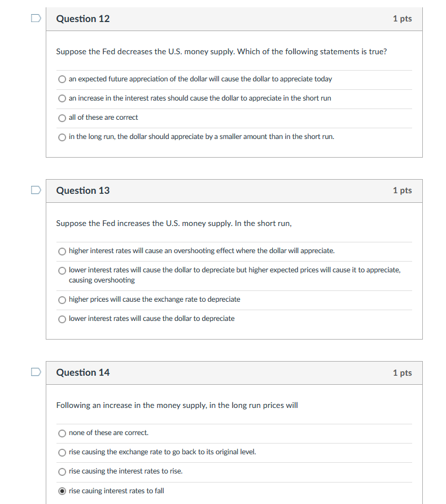Choose 'lower interest rates... causing overshooting' answer

coord(62,271)
